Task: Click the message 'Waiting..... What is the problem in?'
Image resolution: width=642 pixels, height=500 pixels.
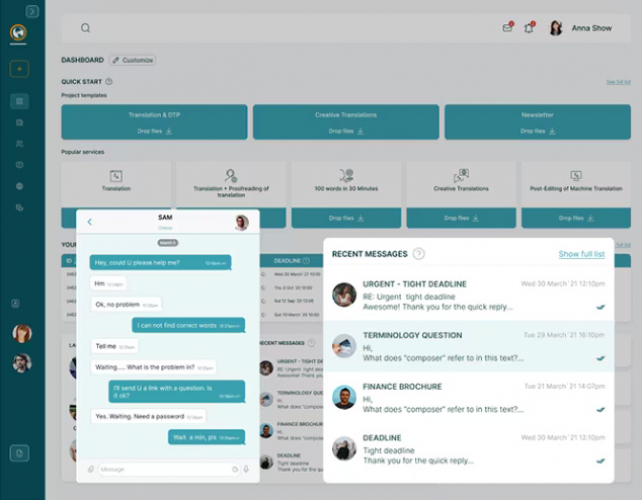Action: click(x=154, y=367)
